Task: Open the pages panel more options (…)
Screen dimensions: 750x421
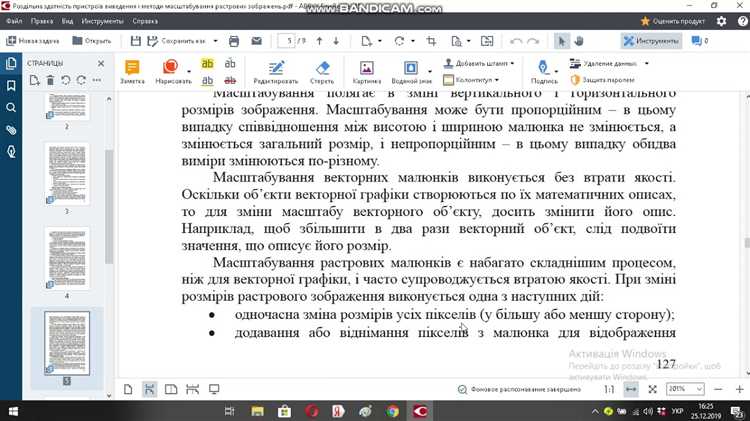Action: coord(97,80)
